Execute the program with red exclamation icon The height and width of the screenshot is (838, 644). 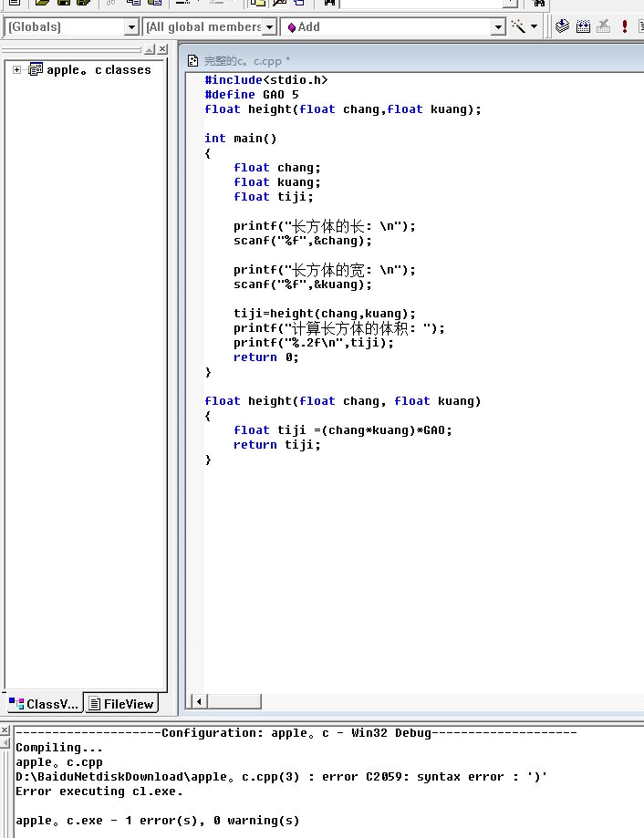coord(624,26)
